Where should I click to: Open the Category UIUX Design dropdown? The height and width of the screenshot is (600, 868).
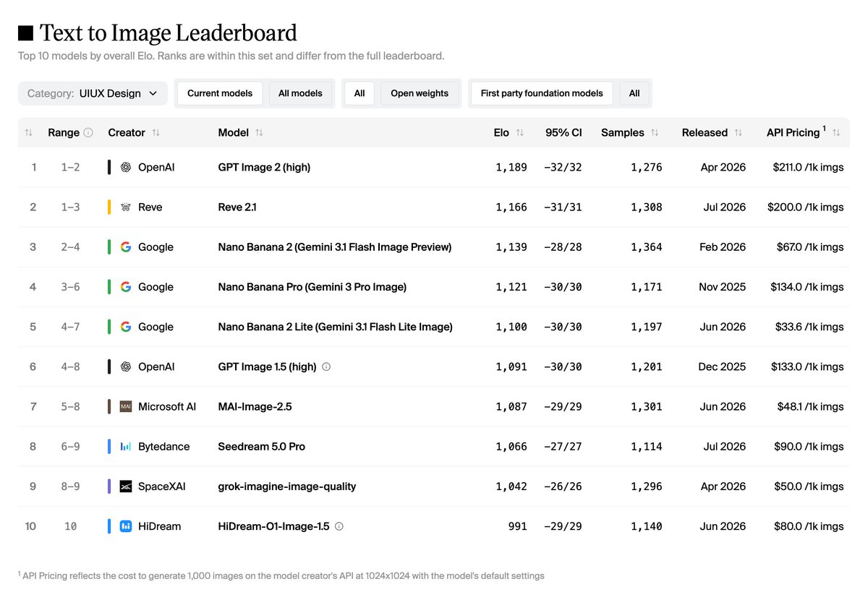coord(93,93)
